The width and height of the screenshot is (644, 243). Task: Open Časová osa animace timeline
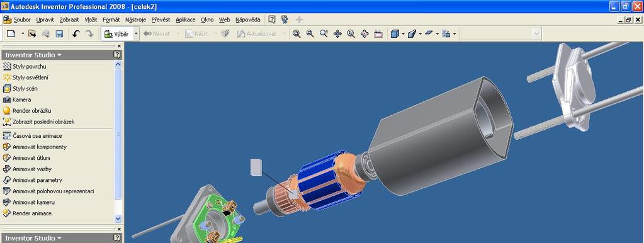pos(33,136)
